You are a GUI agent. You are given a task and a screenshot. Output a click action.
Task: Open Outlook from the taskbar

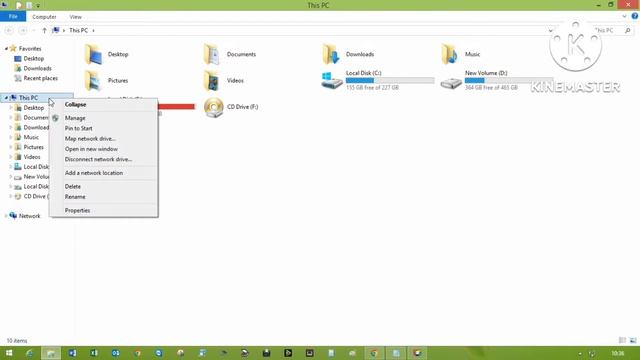(x=116, y=353)
